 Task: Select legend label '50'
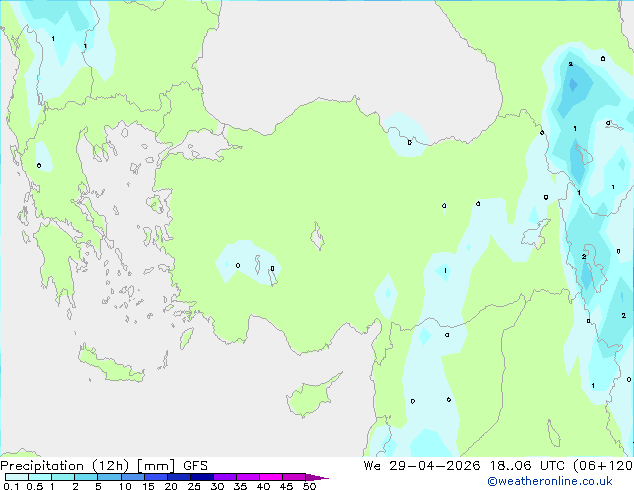pos(310,486)
